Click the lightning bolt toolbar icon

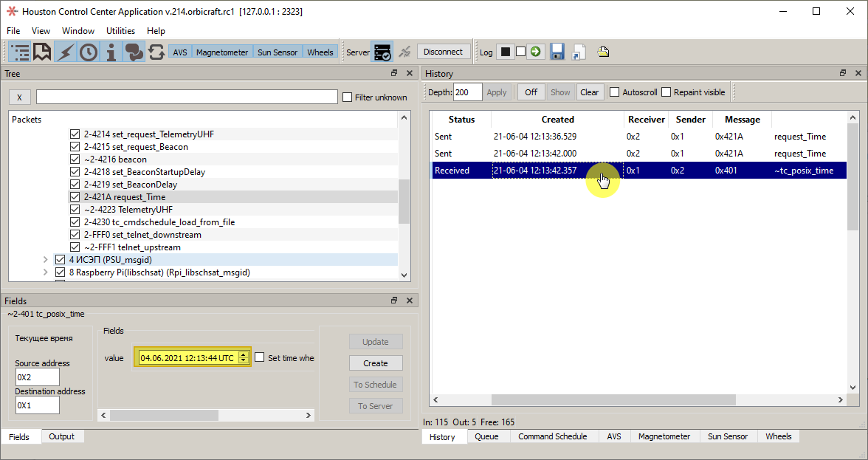coord(66,52)
